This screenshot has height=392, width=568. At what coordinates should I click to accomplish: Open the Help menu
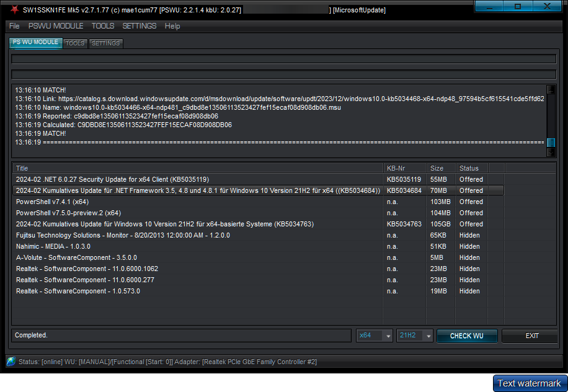click(172, 26)
